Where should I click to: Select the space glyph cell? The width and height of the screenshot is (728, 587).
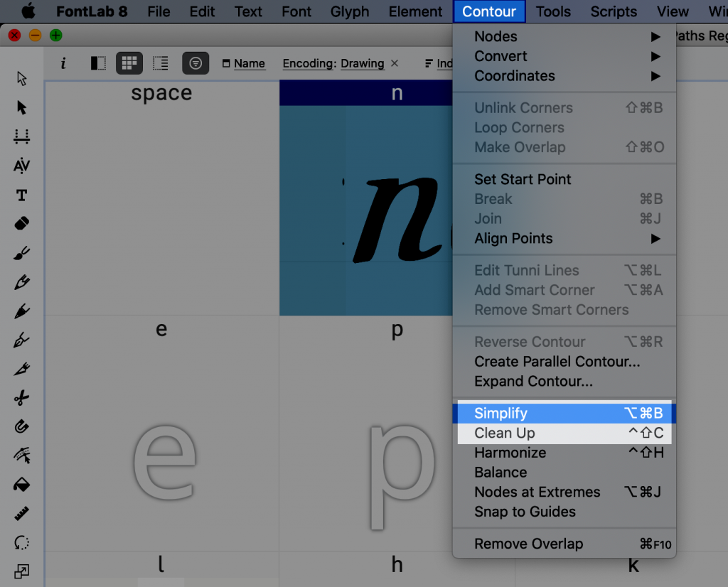pyautogui.click(x=161, y=198)
